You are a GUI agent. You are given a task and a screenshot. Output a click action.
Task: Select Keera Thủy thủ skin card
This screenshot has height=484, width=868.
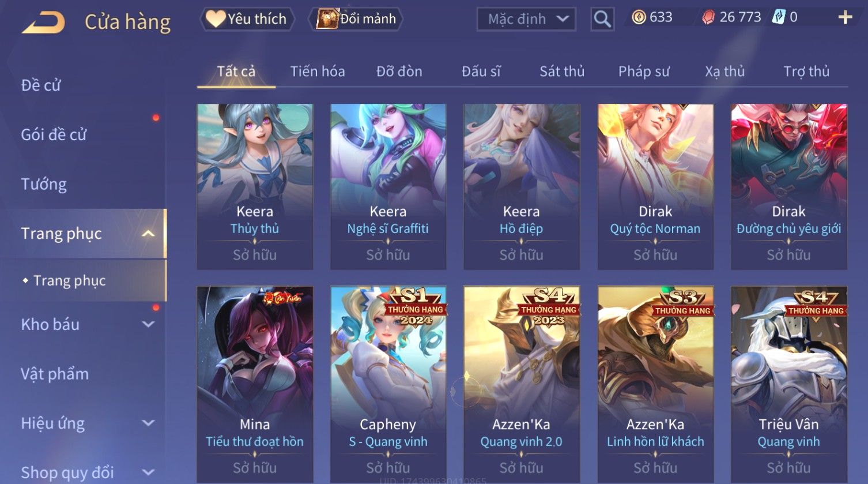coord(255,186)
